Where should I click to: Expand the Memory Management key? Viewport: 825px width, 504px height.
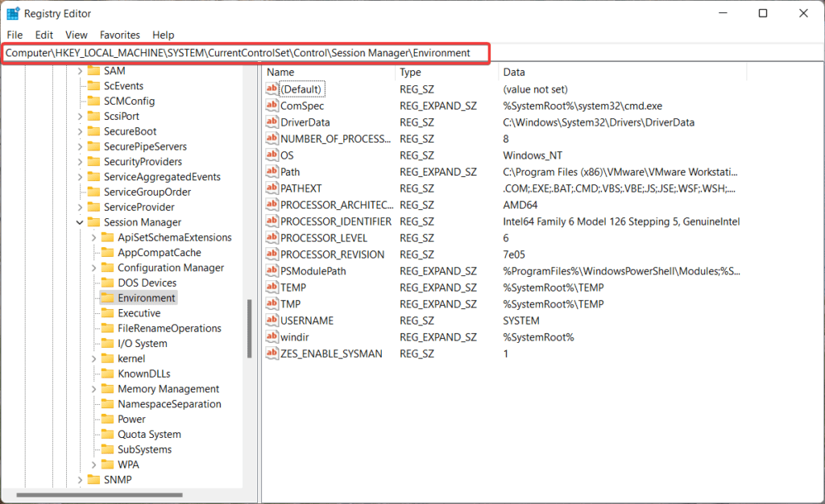tap(93, 388)
